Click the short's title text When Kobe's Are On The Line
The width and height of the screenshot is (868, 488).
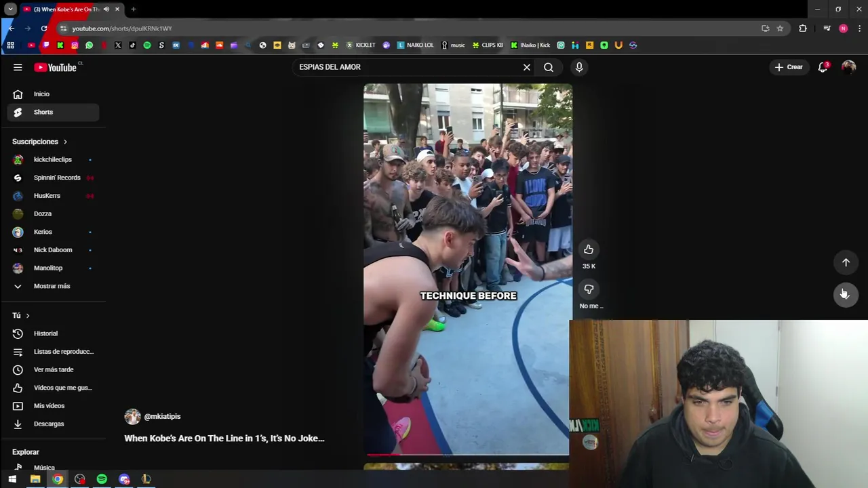224,439
